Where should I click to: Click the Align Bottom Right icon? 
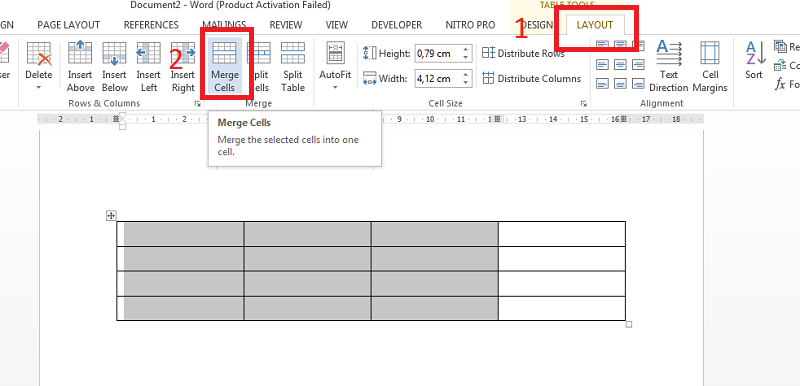pos(638,83)
